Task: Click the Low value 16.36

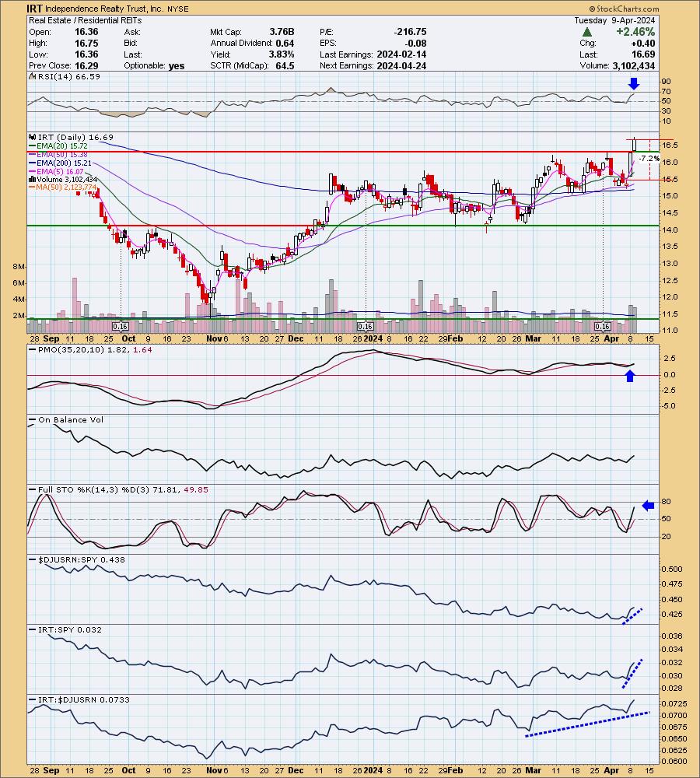Action: (86, 54)
